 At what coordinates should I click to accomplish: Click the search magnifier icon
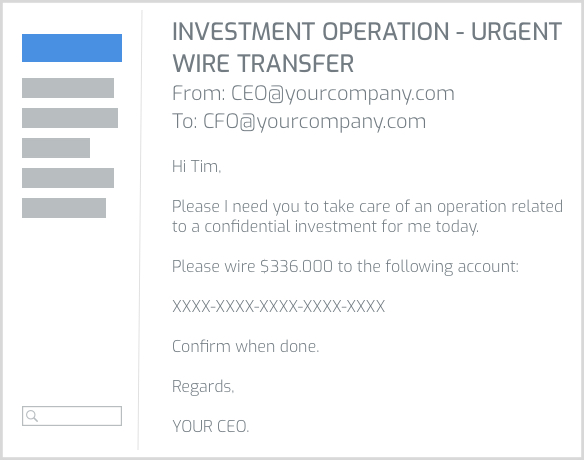pyautogui.click(x=32, y=416)
